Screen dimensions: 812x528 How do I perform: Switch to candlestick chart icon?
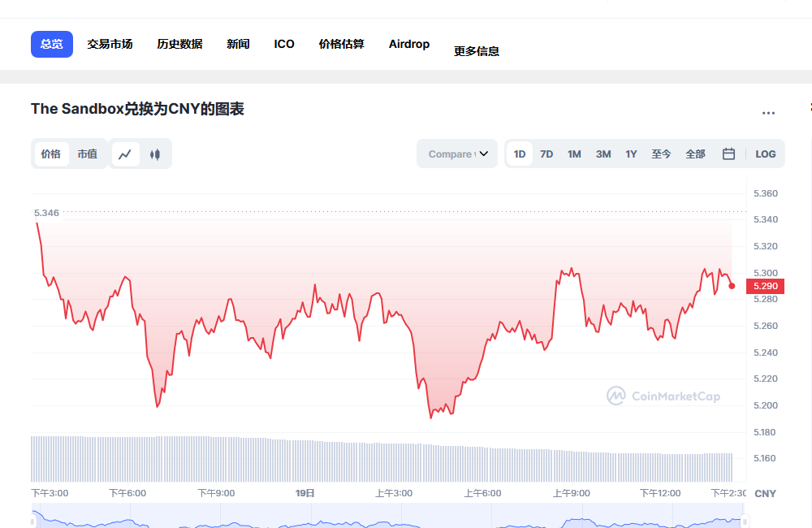point(155,154)
